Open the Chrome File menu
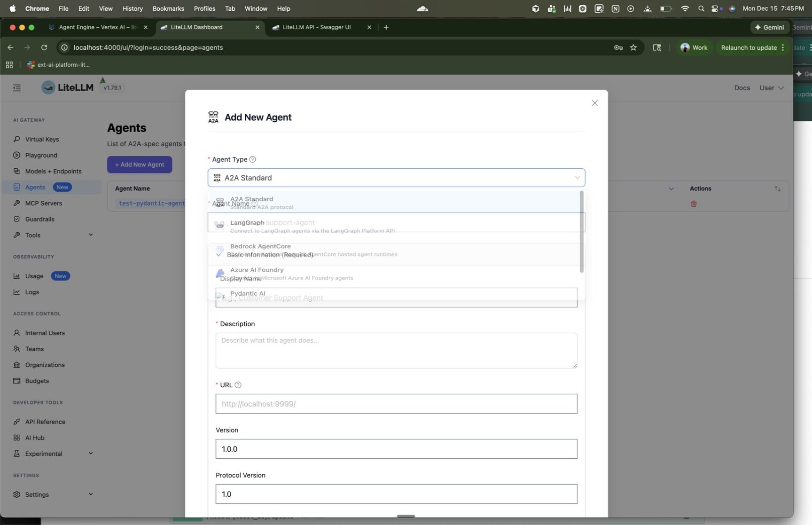812x525 pixels. coord(63,8)
